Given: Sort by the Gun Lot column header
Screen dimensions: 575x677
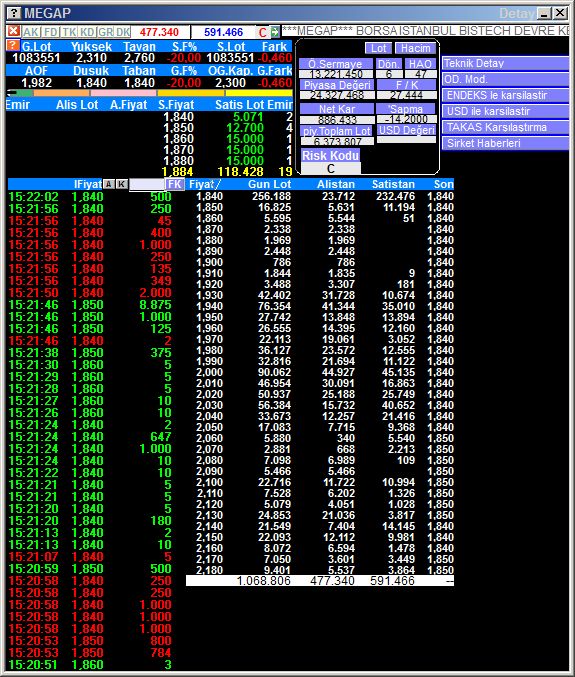Looking at the screenshot, I should [269, 184].
